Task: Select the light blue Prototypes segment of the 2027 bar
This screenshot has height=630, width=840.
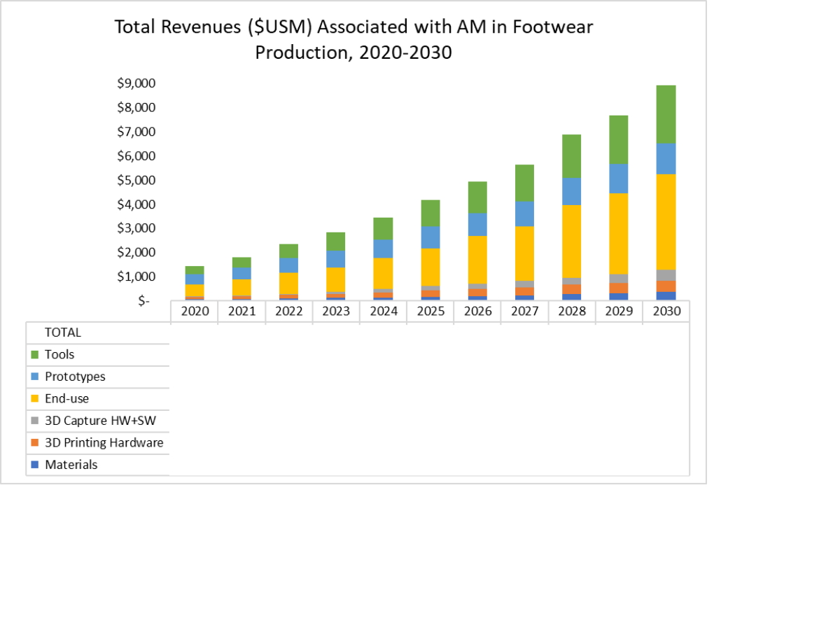Action: pos(524,214)
